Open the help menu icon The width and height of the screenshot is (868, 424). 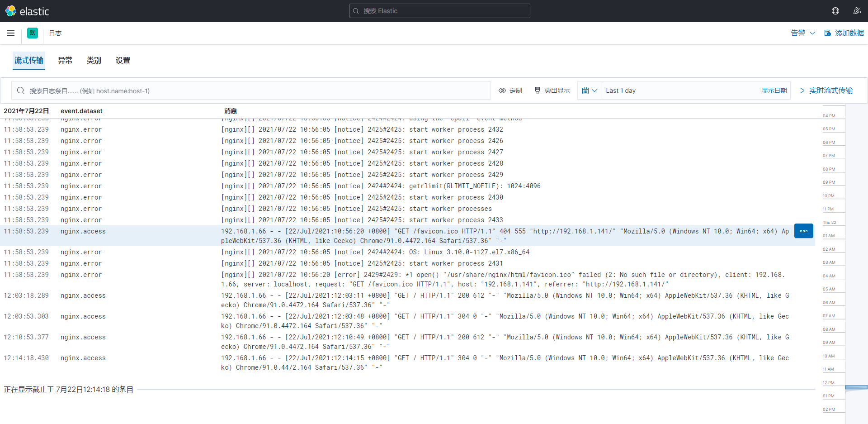[x=835, y=11]
